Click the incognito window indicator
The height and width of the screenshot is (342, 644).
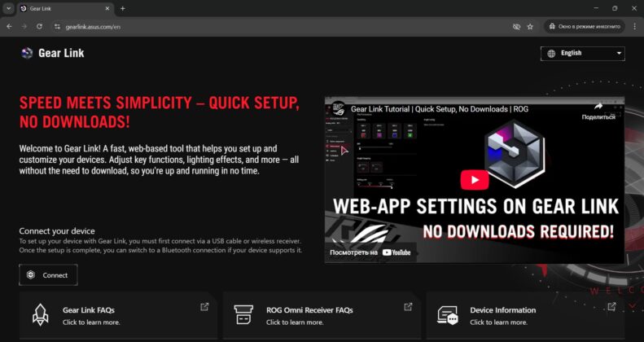click(585, 27)
